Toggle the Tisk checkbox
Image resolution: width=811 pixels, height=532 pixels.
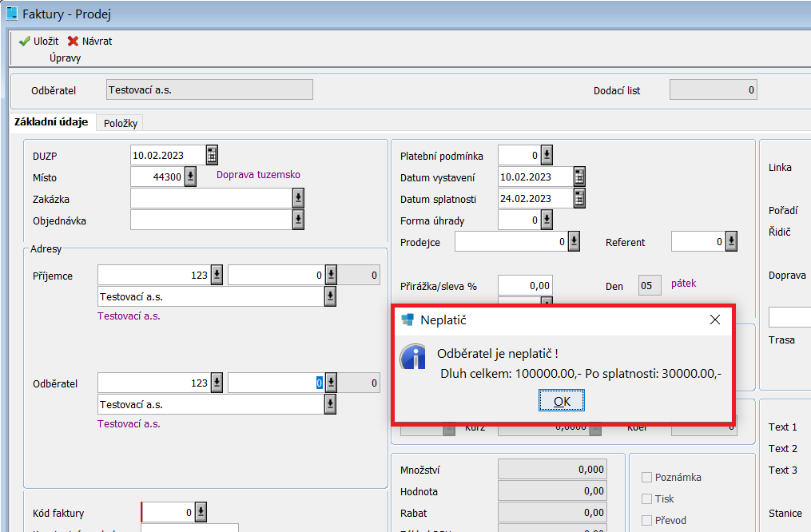[647, 499]
